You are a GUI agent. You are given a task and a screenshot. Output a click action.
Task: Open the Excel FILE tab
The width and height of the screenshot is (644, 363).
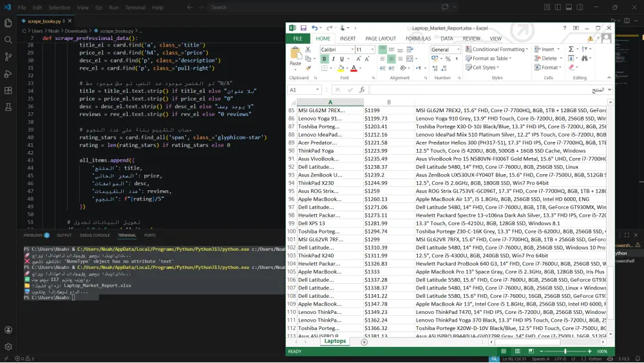[298, 39]
